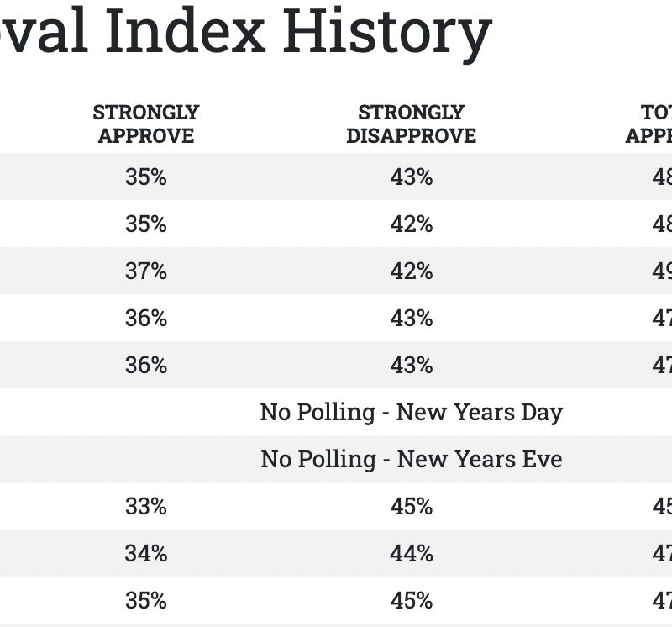The image size is (672, 627).
Task: Select the 45% beside the 33% value
Action: click(x=411, y=507)
